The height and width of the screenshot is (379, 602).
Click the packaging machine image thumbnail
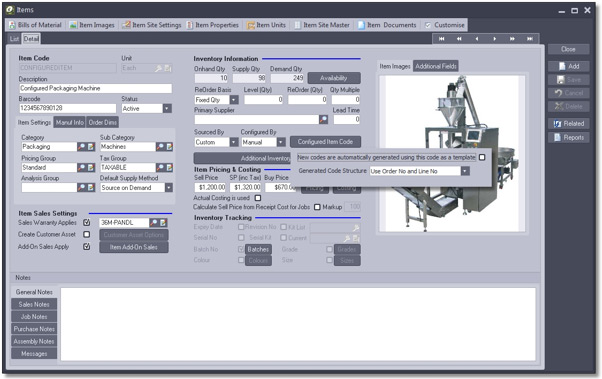(x=452, y=153)
